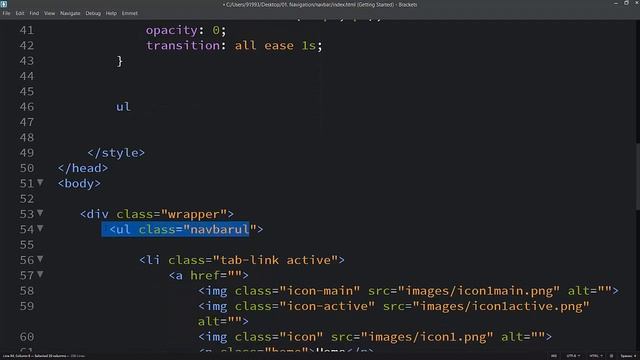Viewport: 640px width, 360px height.
Task: Click the "wrapper" class value
Action: tap(194, 214)
